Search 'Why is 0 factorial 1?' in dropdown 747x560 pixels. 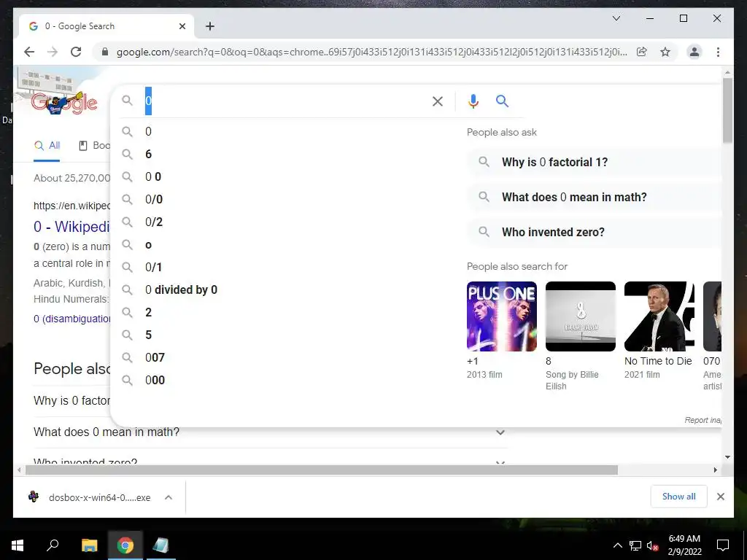594,163
